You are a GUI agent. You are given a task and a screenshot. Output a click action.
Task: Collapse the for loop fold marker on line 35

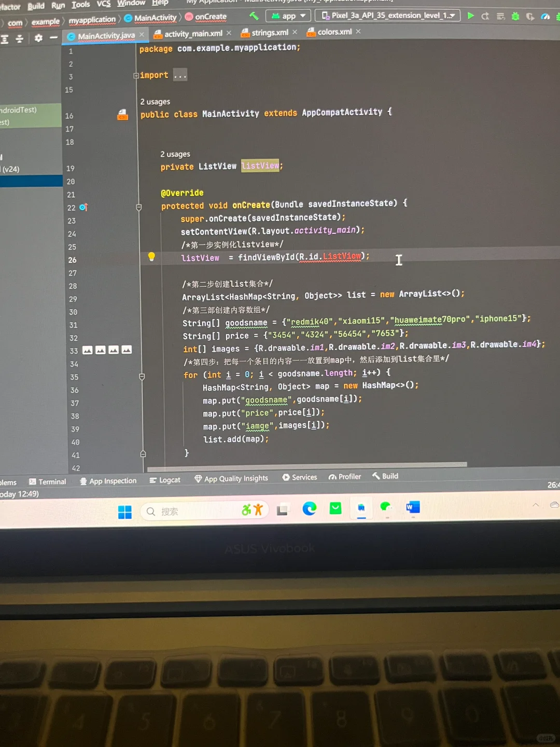[142, 377]
